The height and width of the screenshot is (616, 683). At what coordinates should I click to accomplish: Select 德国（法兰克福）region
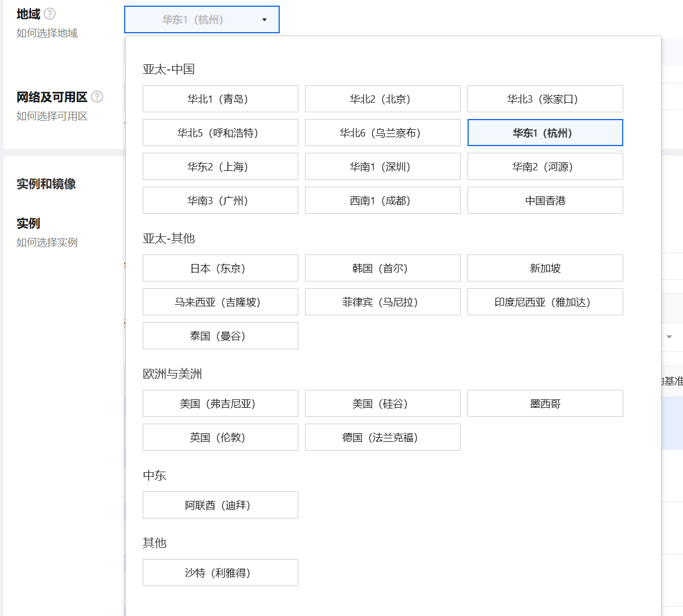click(382, 438)
